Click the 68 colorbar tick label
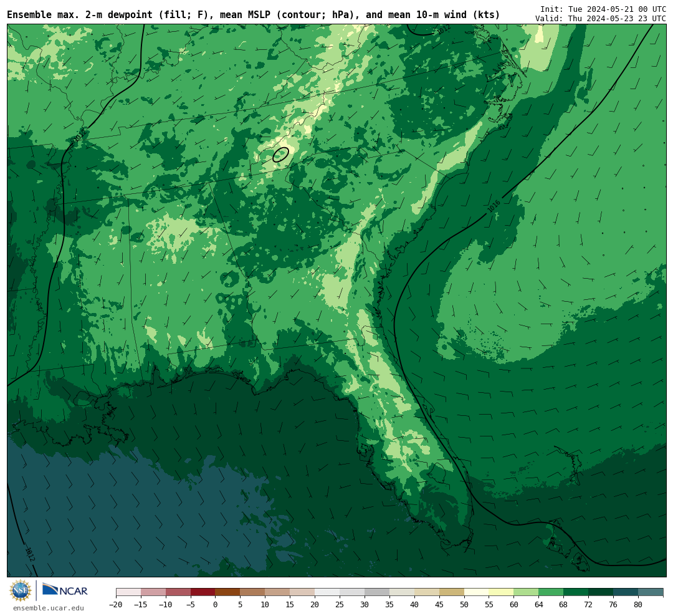Viewport: 673px width, 616px height. (564, 604)
